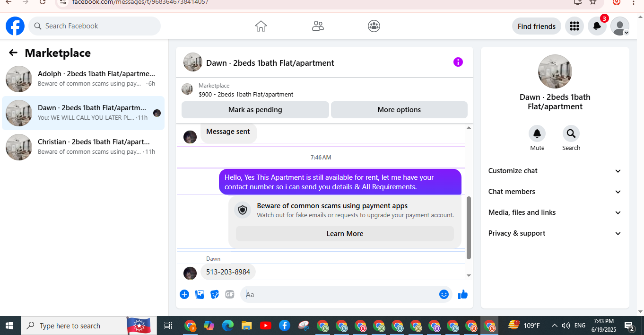Click Learn More about scams

point(345,234)
